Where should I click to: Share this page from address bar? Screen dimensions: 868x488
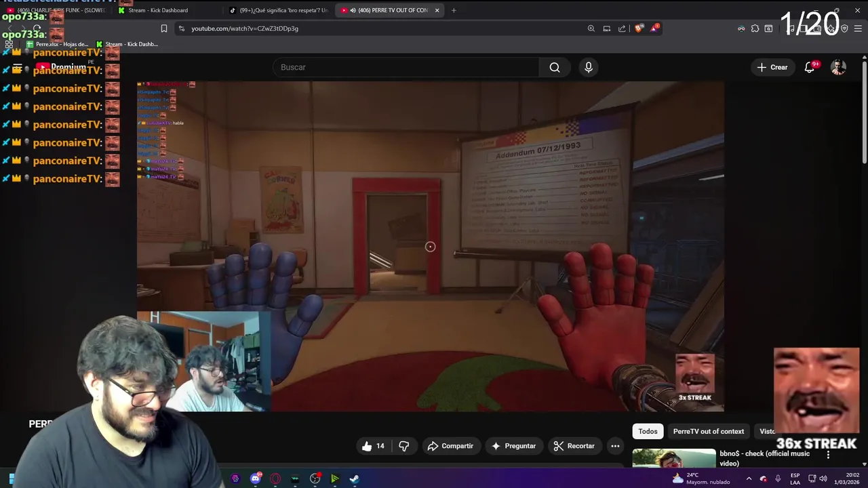622,28
